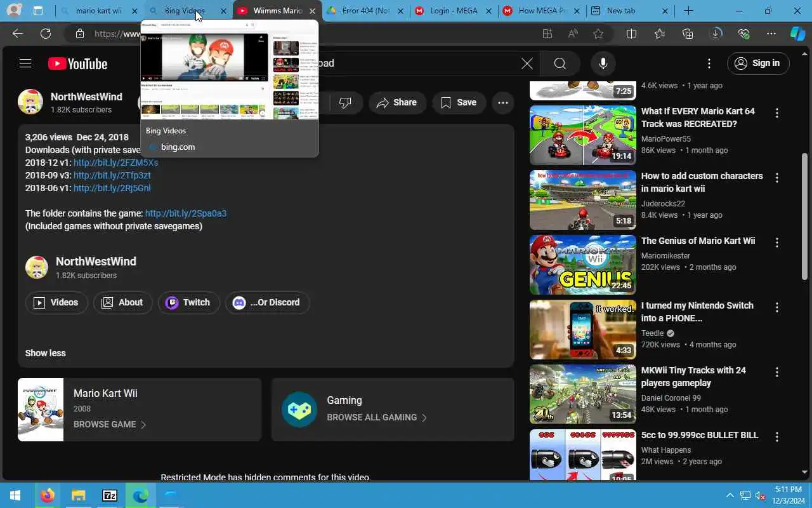Open '5cc to 99.999cc BULLET BILL' title
Viewport: 812px width, 508px height.
[x=700, y=435]
